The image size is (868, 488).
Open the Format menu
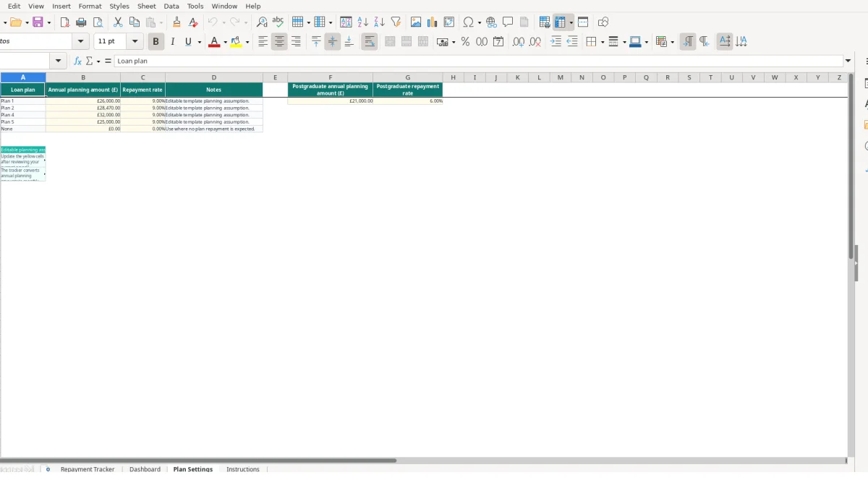90,6
